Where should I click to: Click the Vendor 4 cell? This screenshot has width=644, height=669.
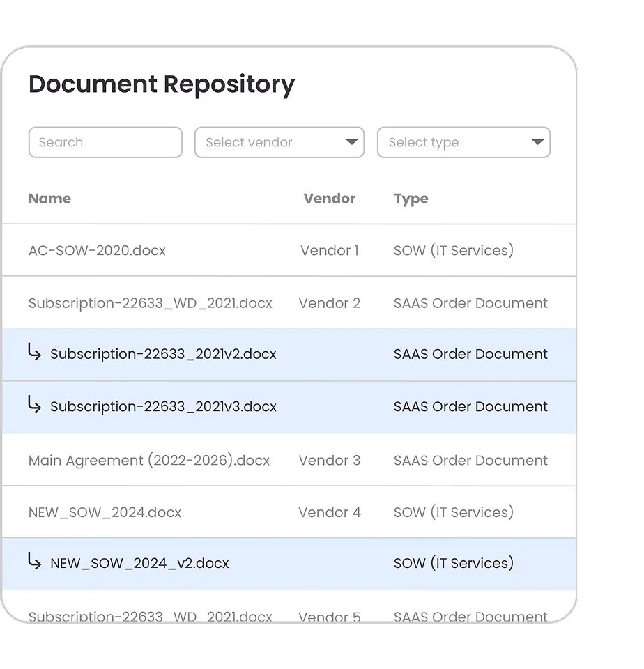point(330,512)
